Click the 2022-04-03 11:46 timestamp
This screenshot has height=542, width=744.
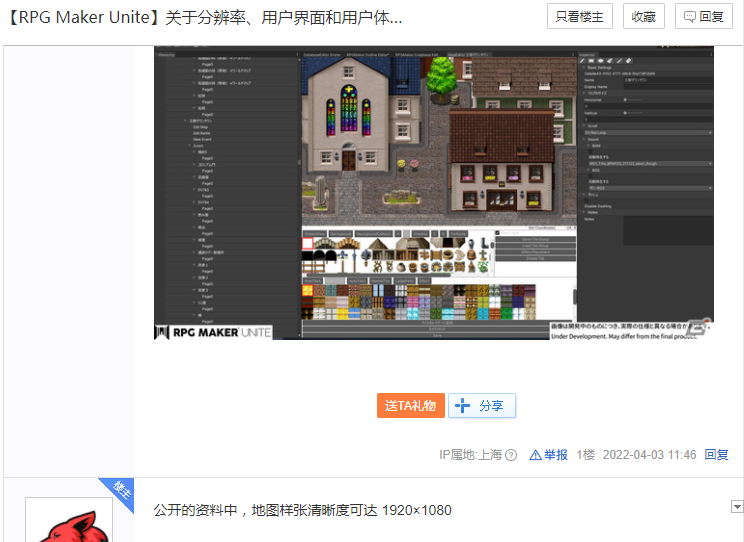point(649,455)
